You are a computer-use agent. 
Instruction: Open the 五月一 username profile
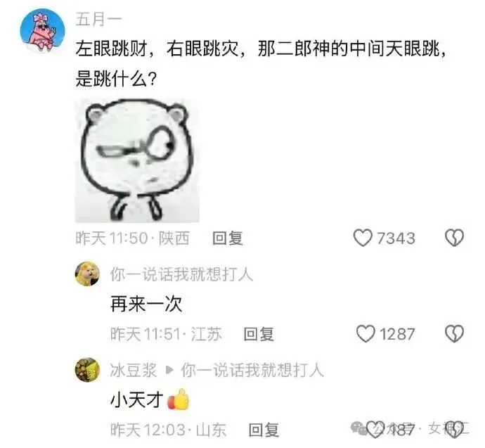98,20
